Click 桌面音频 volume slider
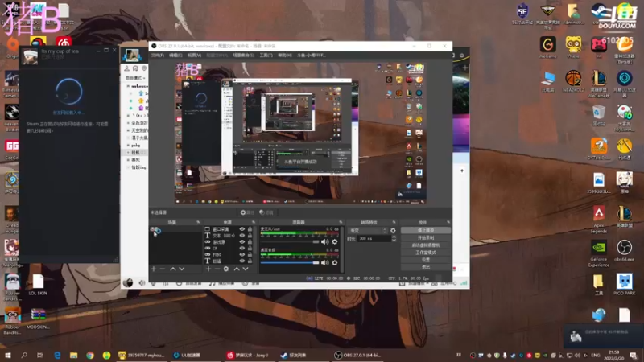644x362 pixels. coord(290,263)
